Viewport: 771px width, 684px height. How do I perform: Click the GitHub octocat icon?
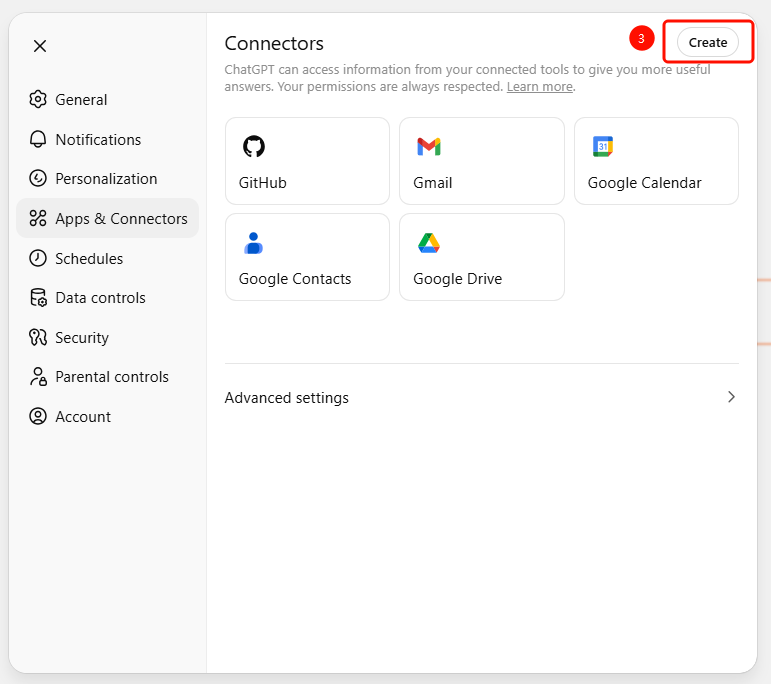[254, 147]
